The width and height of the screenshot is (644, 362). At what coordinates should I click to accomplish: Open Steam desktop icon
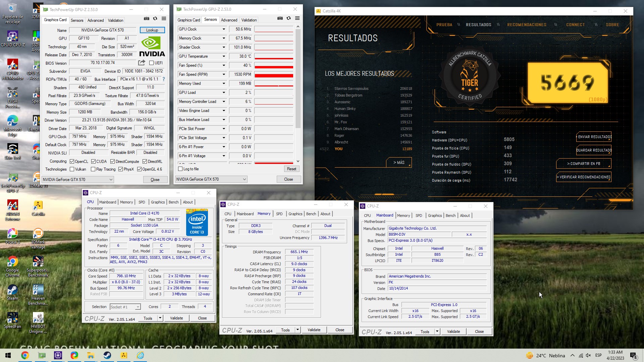[13, 292]
